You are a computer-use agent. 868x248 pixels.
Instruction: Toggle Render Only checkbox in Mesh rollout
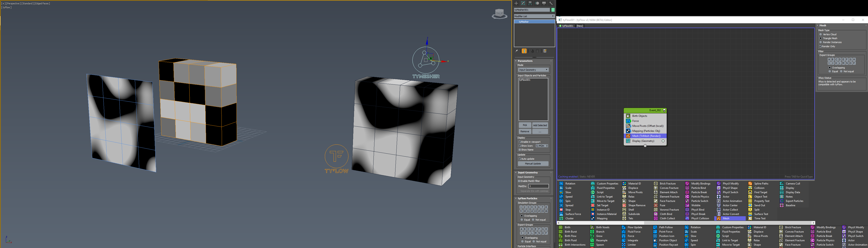click(820, 46)
